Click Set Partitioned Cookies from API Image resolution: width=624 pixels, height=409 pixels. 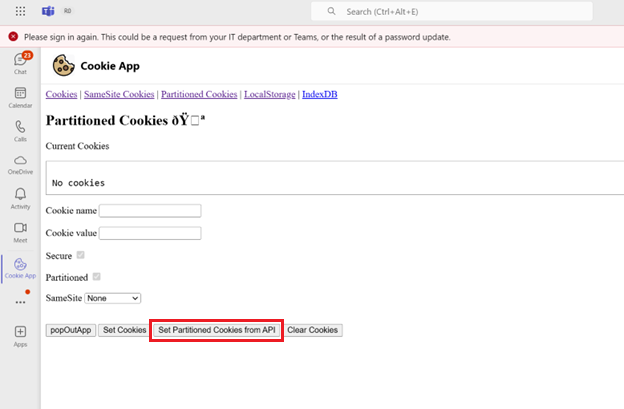[x=216, y=330]
